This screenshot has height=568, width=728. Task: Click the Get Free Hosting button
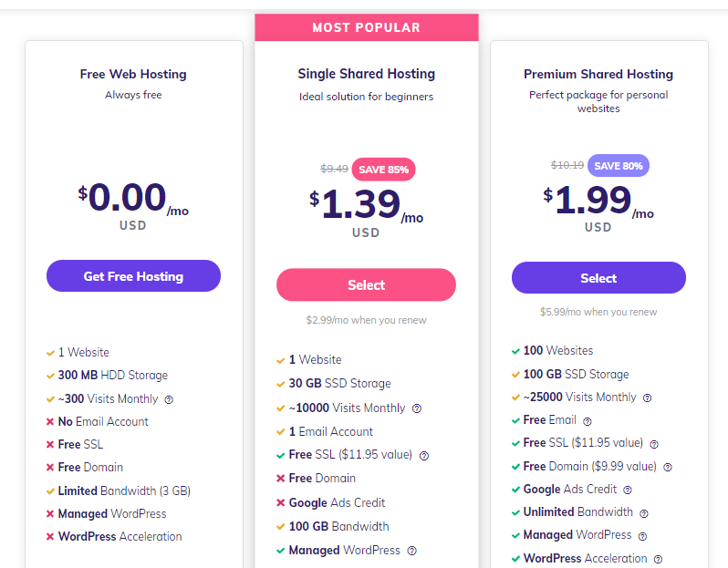tap(133, 275)
